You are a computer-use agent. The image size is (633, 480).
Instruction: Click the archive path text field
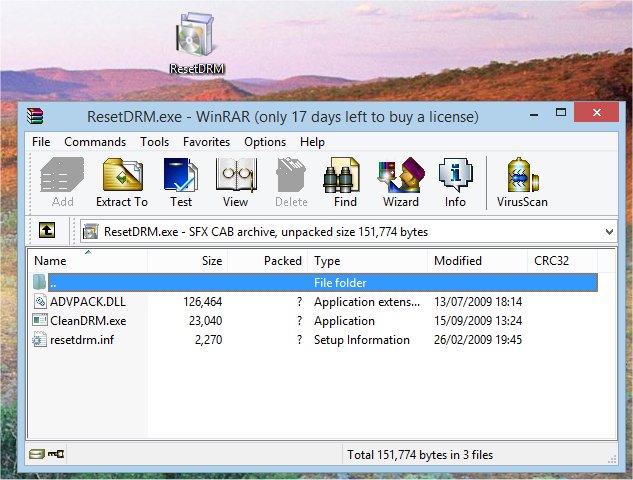pyautogui.click(x=348, y=232)
